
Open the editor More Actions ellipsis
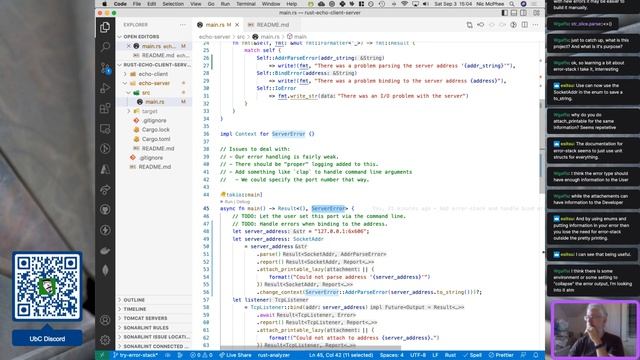tap(535, 25)
